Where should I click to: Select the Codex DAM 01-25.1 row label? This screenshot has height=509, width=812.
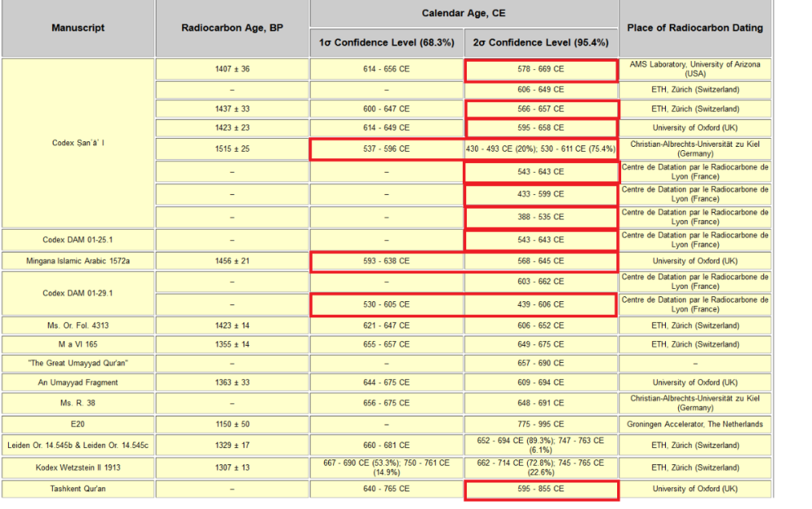78,240
